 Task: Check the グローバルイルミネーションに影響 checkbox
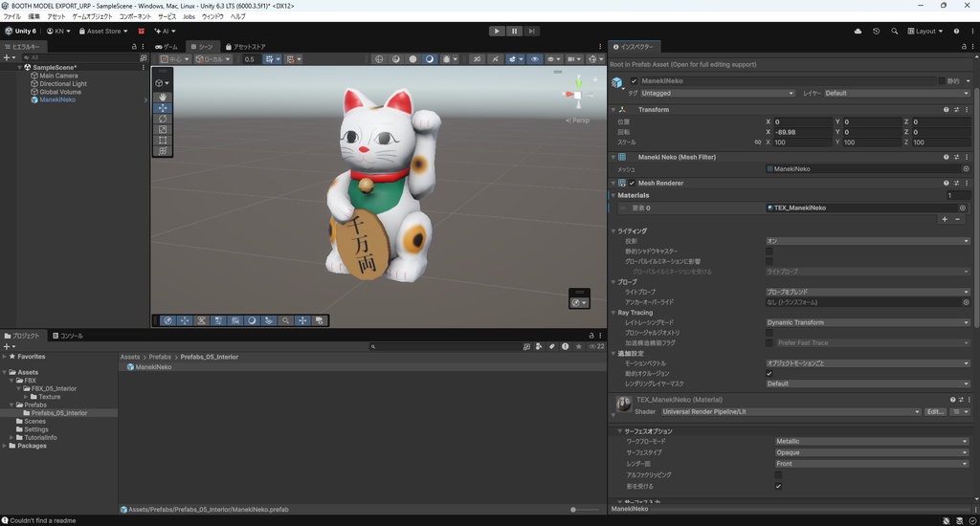click(x=769, y=261)
